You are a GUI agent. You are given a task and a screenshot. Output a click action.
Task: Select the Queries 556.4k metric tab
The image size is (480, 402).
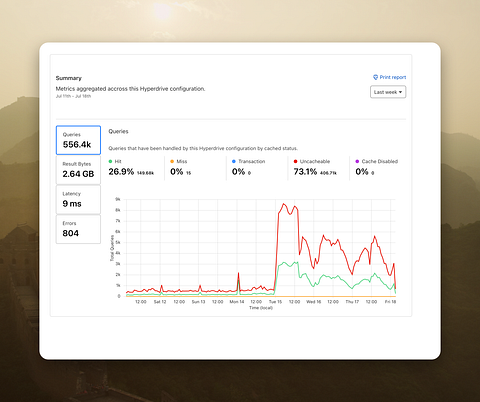pos(78,140)
